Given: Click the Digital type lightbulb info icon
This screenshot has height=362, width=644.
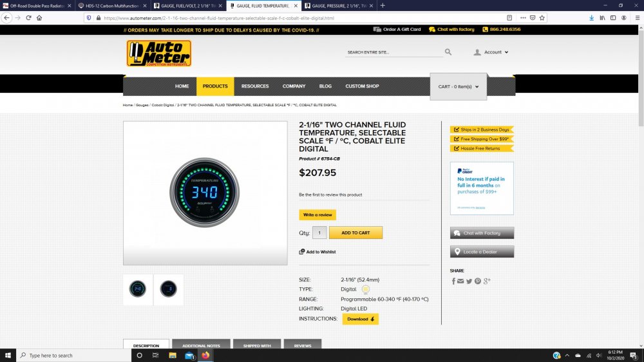Looking at the screenshot, I should pyautogui.click(x=365, y=290).
